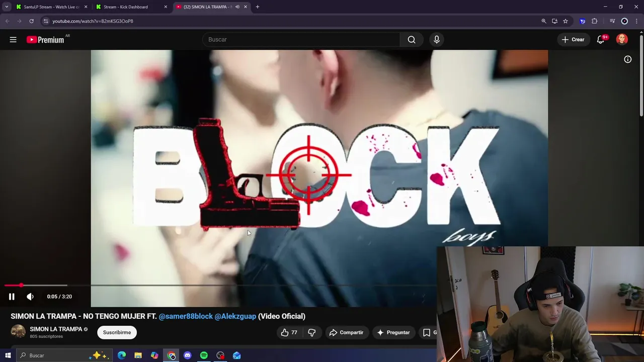
Task: Open the Crear upload menu
Action: tap(573, 40)
